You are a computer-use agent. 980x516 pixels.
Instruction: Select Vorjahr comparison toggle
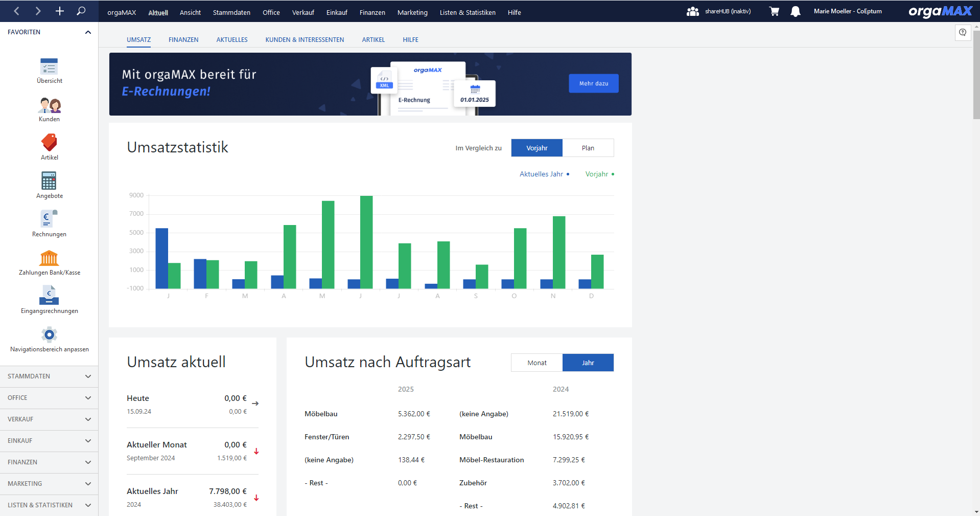click(536, 148)
